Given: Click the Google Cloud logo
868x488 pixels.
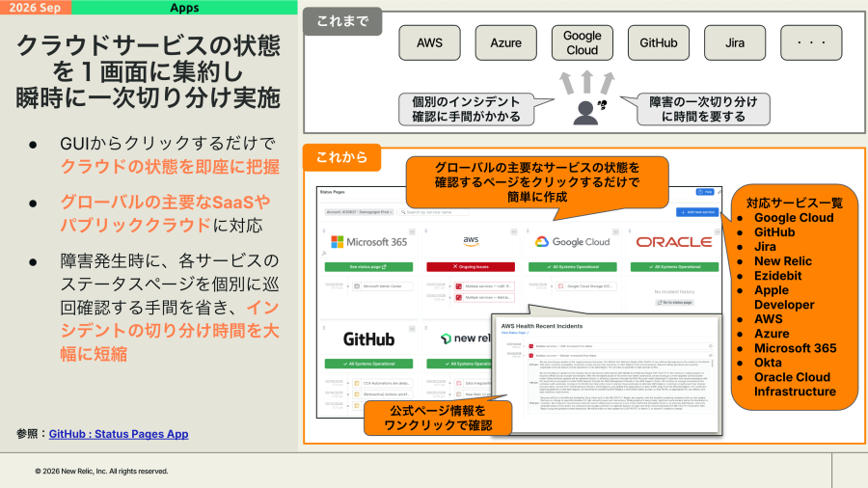Looking at the screenshot, I should point(572,242).
